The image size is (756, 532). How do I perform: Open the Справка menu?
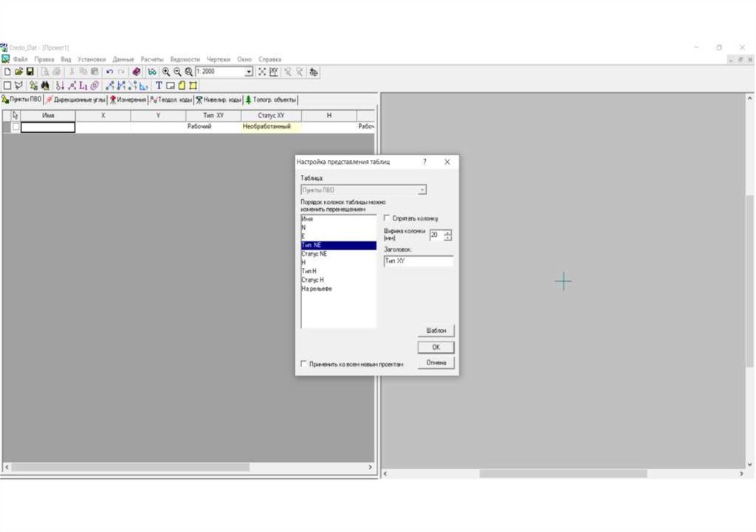click(x=269, y=59)
